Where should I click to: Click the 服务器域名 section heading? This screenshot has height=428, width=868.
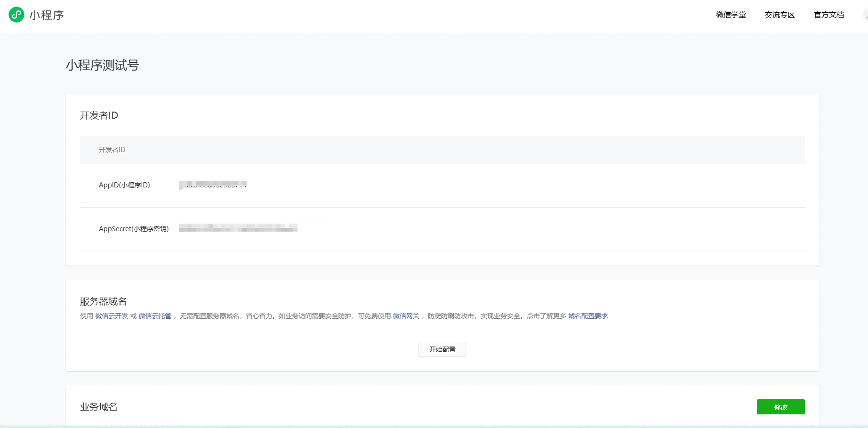pyautogui.click(x=104, y=301)
